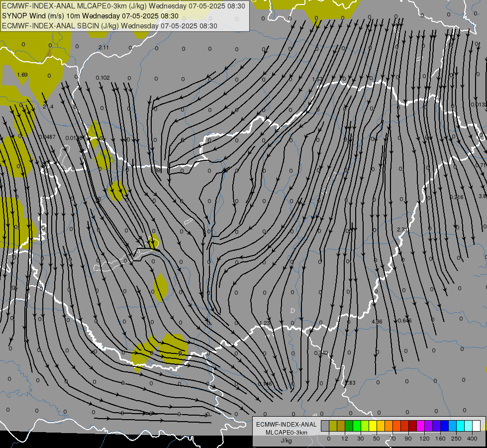Image resolution: width=487 pixels, height=448 pixels.
Task: Select the pure blue legend swatch
Action: [445, 426]
